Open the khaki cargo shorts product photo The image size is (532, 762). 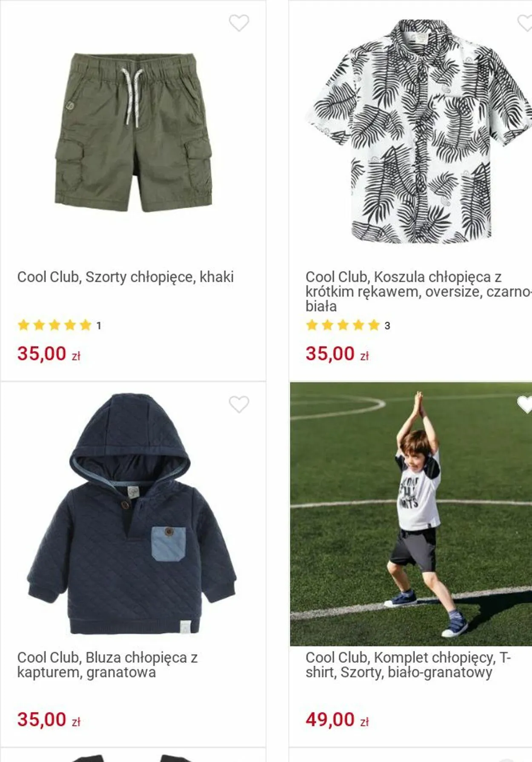coord(134,132)
